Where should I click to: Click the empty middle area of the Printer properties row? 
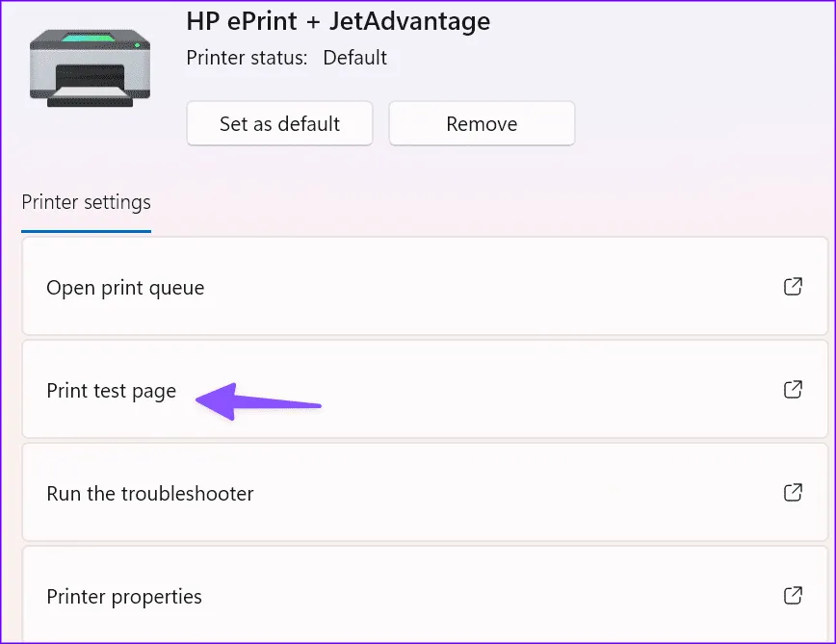pyautogui.click(x=482, y=597)
